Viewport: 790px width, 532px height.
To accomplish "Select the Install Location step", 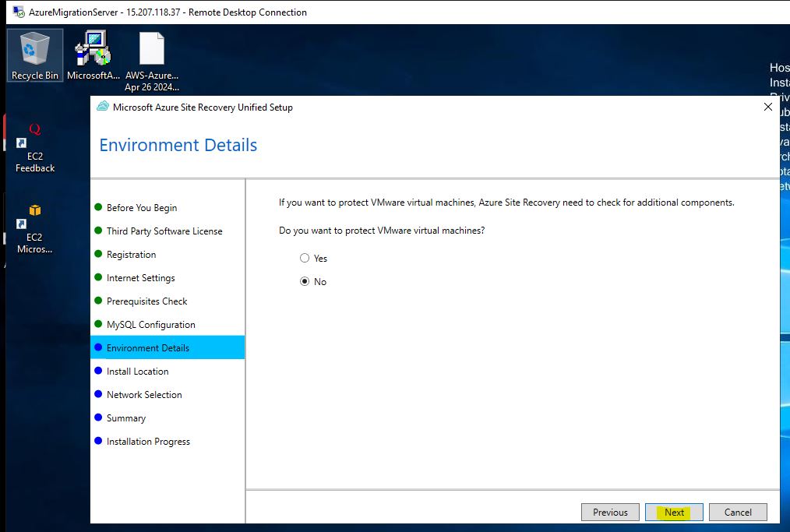I will click(137, 372).
